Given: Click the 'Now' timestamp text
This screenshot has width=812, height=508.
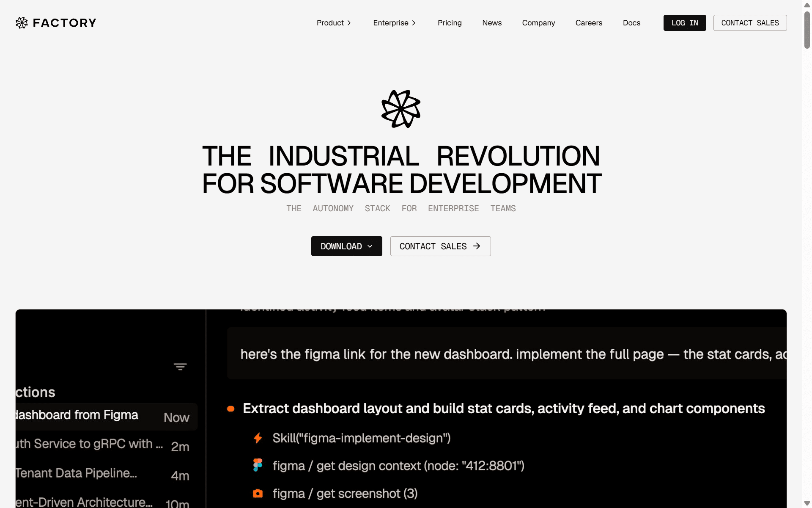Looking at the screenshot, I should pos(176,417).
